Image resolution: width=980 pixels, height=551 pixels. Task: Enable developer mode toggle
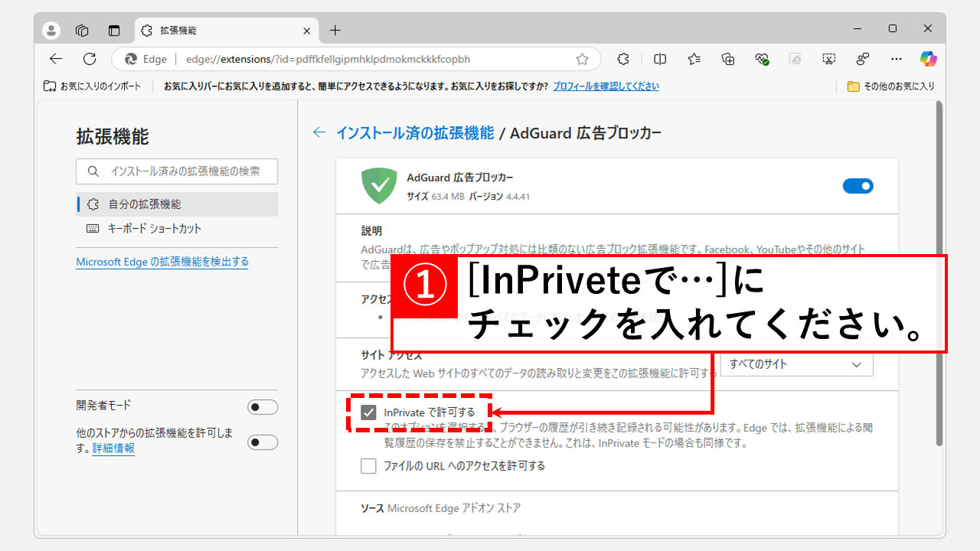click(x=263, y=406)
